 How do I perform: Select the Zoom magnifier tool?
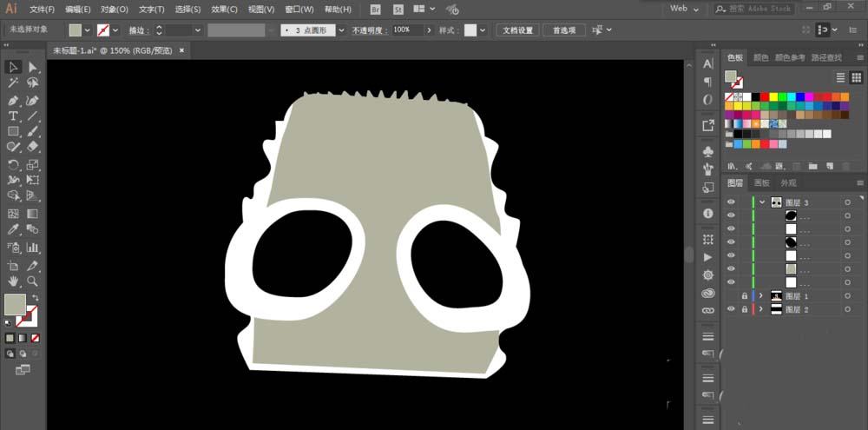coord(33,281)
